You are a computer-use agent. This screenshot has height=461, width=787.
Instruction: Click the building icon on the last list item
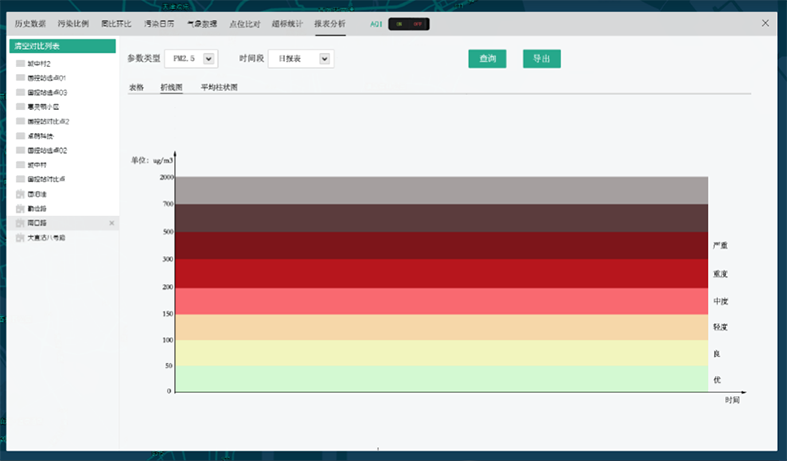(x=20, y=238)
